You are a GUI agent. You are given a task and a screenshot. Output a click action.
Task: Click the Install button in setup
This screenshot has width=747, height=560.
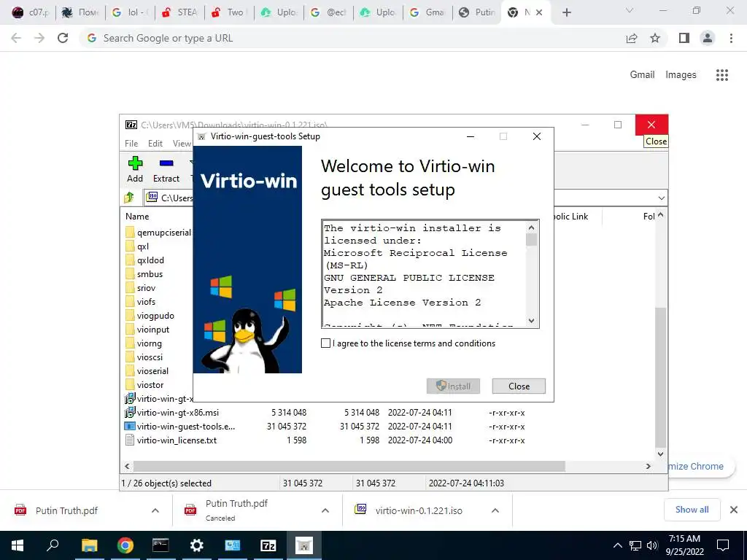(x=453, y=386)
